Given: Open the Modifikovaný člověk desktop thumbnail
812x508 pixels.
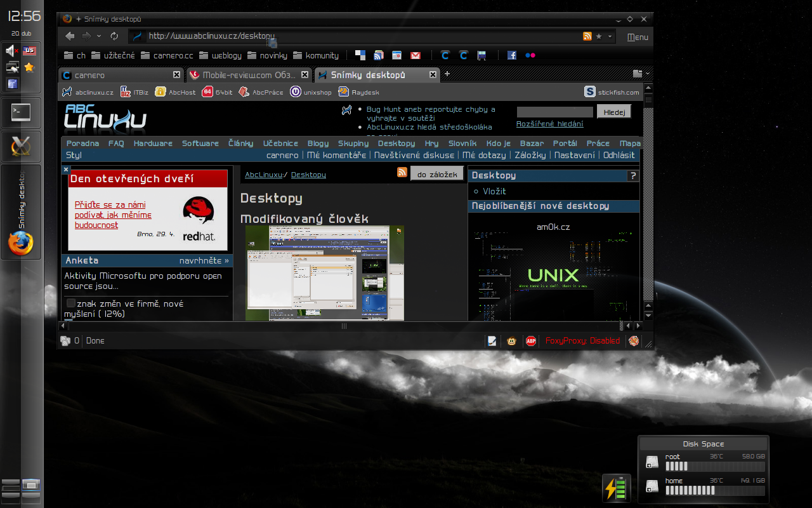Looking at the screenshot, I should [325, 273].
